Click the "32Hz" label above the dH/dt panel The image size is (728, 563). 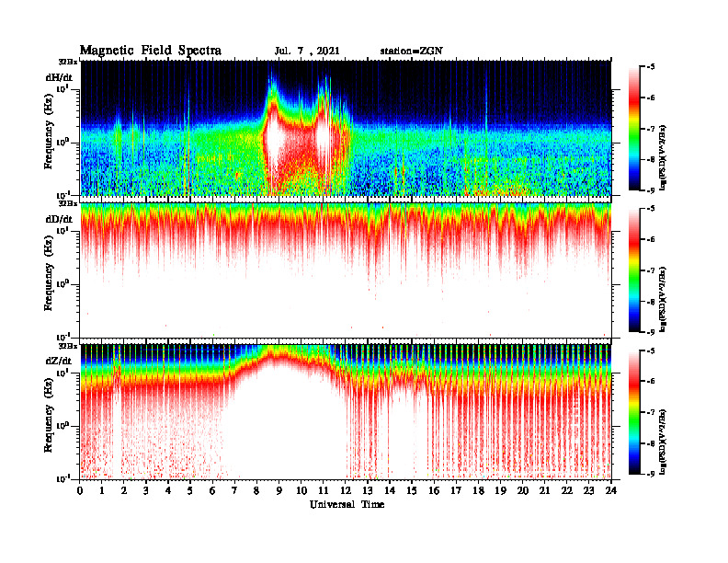[68, 62]
